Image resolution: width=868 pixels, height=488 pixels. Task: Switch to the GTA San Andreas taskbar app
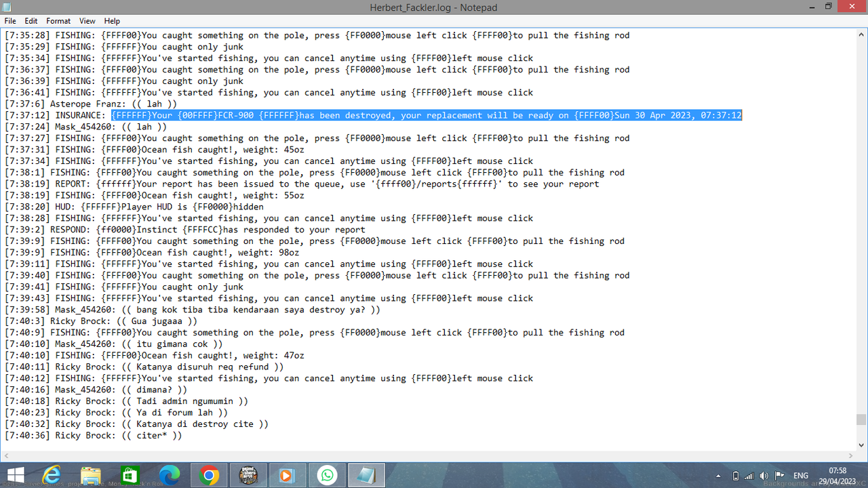248,475
